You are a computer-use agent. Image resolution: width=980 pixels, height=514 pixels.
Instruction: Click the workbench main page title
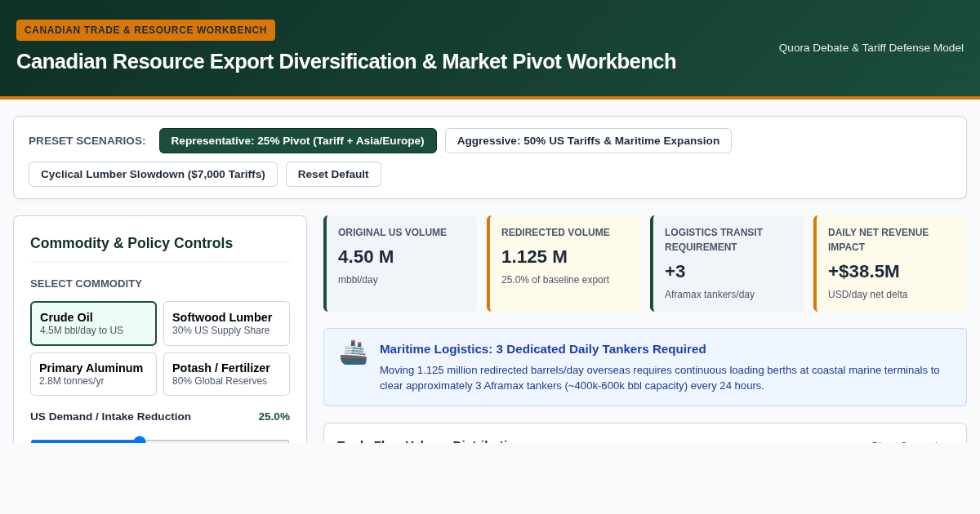[x=346, y=62]
